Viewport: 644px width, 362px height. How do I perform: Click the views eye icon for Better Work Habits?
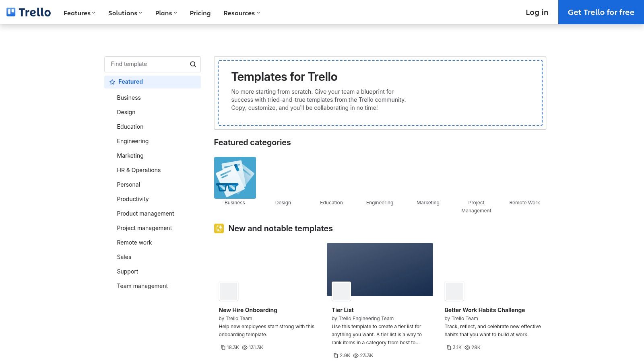coord(467,348)
